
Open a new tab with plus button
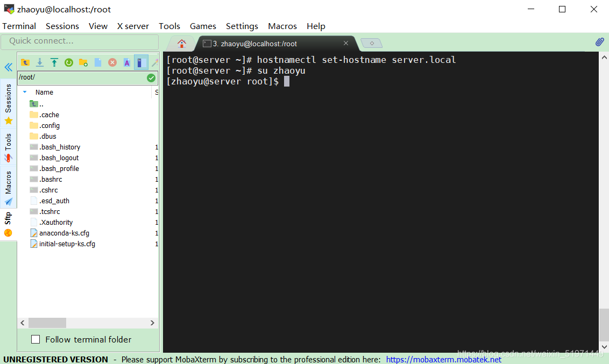pyautogui.click(x=372, y=43)
